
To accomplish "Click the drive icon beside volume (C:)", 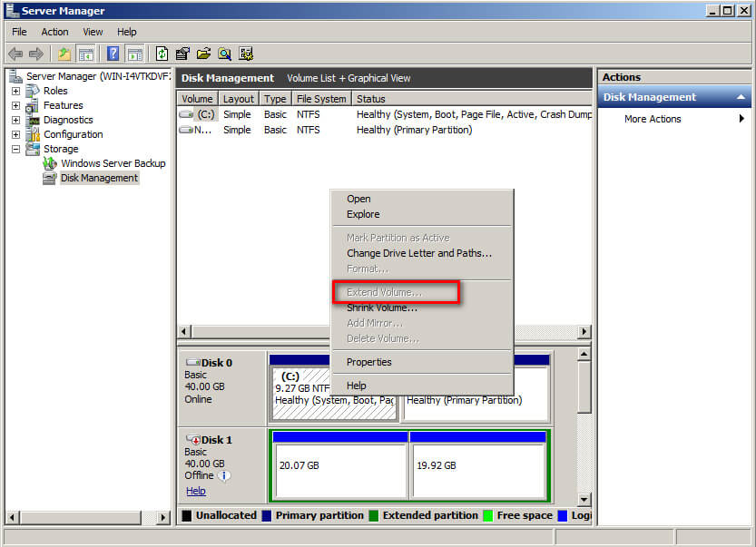I will 186,114.
